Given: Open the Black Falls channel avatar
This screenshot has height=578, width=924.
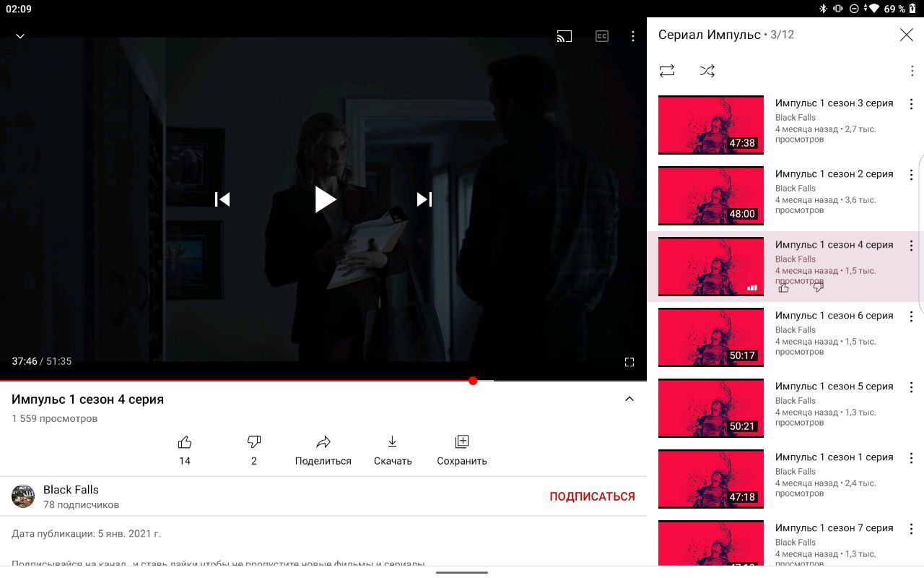Looking at the screenshot, I should coord(23,496).
